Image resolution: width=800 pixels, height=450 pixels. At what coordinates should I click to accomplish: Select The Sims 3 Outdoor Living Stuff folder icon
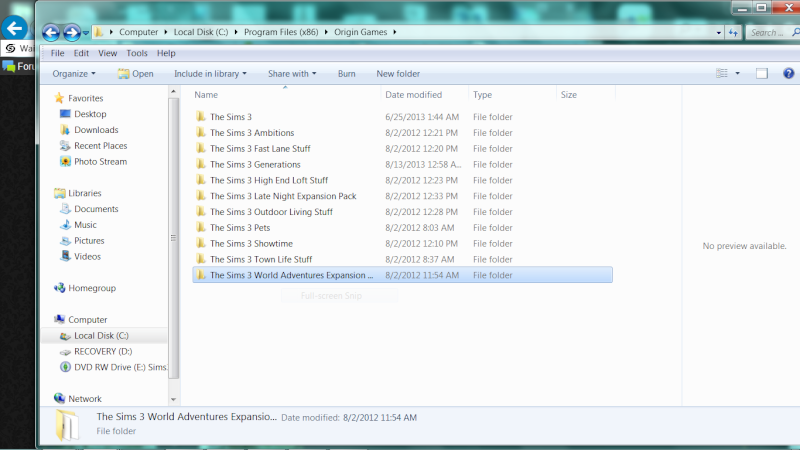(x=201, y=211)
